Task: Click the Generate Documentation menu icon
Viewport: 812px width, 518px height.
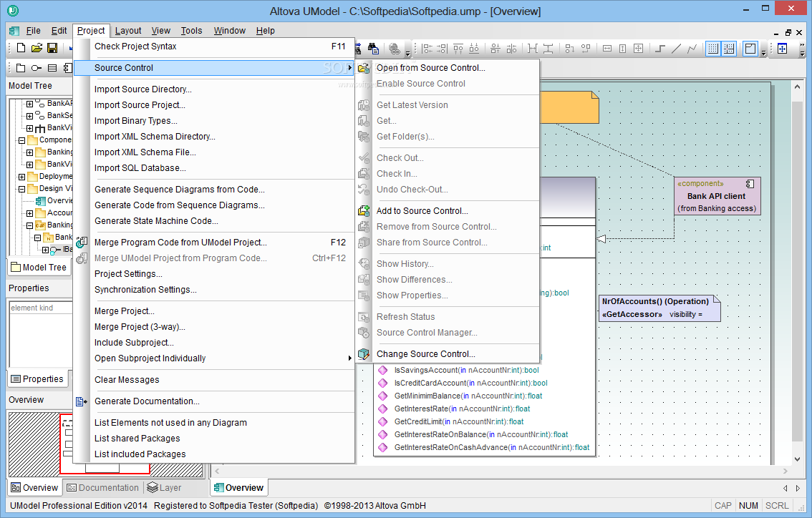Action: [82, 401]
